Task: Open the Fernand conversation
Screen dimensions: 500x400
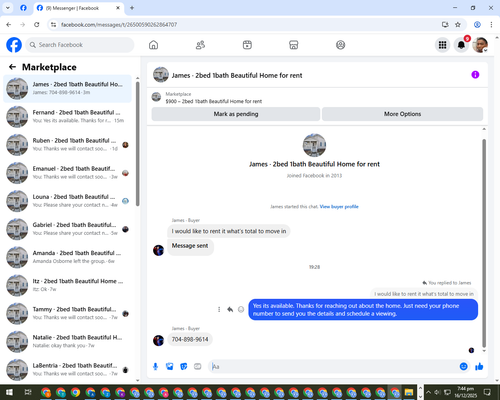Action: point(67,117)
